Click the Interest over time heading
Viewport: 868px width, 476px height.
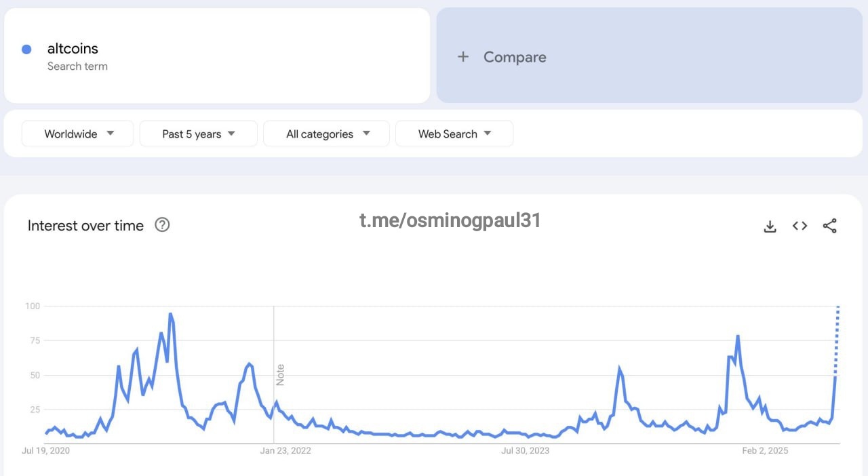point(85,226)
